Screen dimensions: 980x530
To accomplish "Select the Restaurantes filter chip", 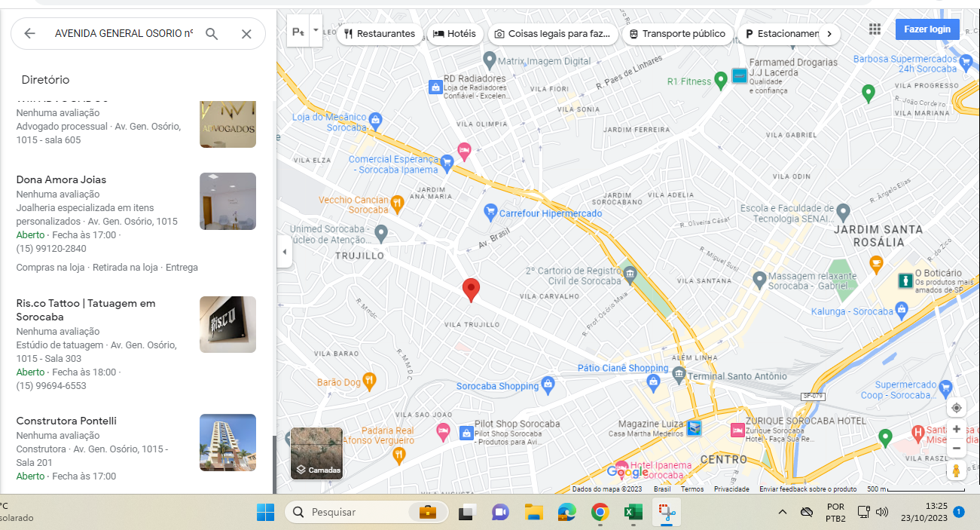I will pyautogui.click(x=380, y=34).
